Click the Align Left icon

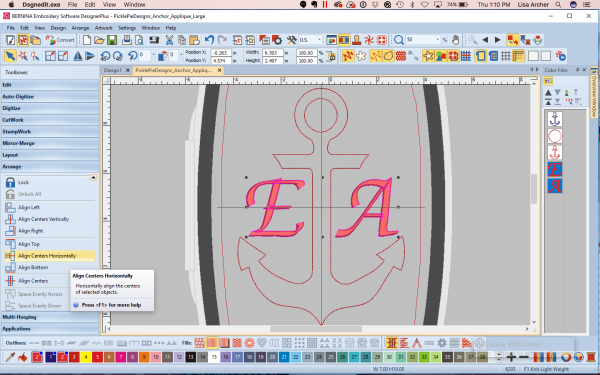pyautogui.click(x=10, y=207)
